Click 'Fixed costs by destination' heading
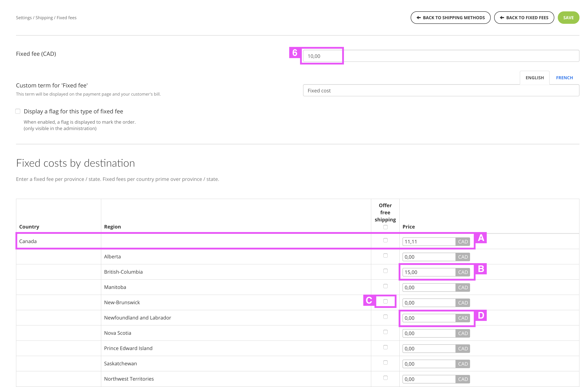 [x=76, y=163]
